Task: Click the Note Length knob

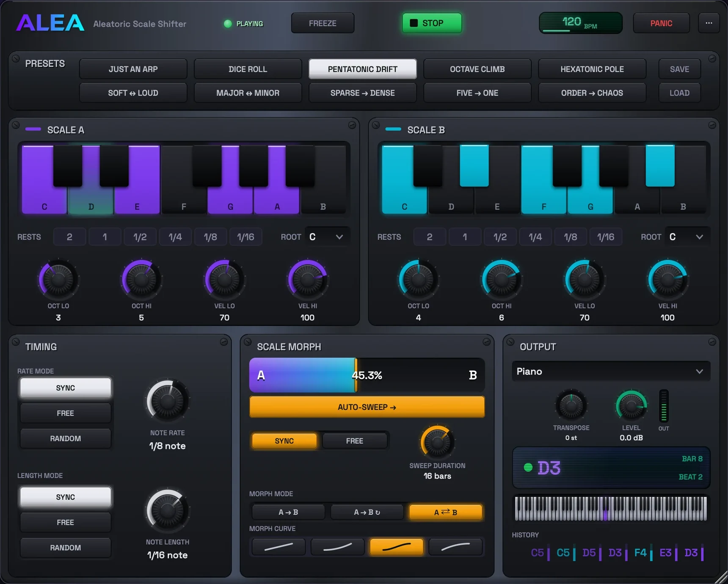Action: coord(167,510)
